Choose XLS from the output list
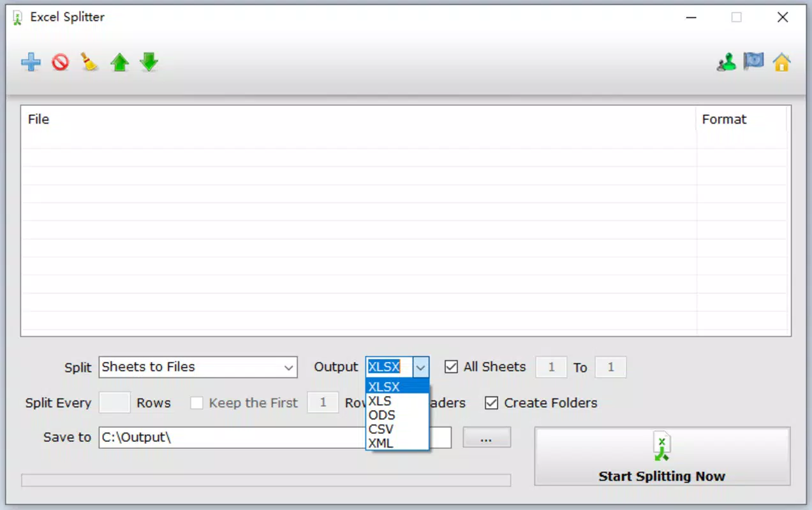The image size is (812, 510). click(x=397, y=401)
